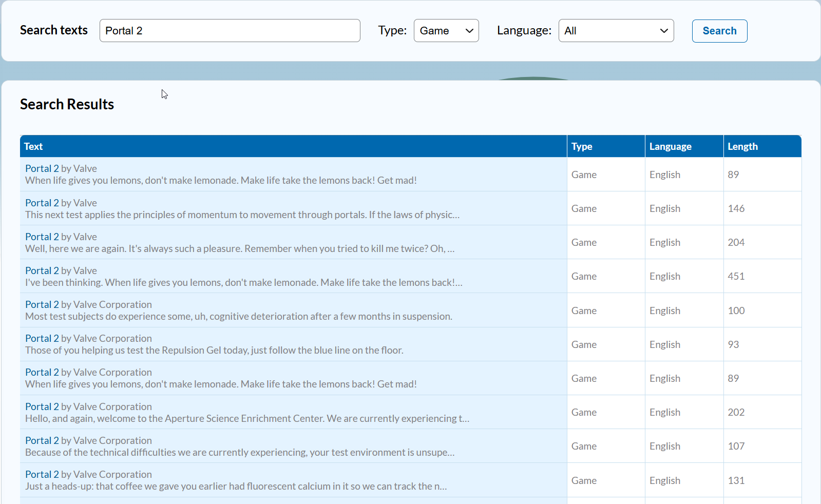Open Portal 2 link about fluorescent calcium coffee
Image resolution: width=821 pixels, height=504 pixels.
coord(42,474)
